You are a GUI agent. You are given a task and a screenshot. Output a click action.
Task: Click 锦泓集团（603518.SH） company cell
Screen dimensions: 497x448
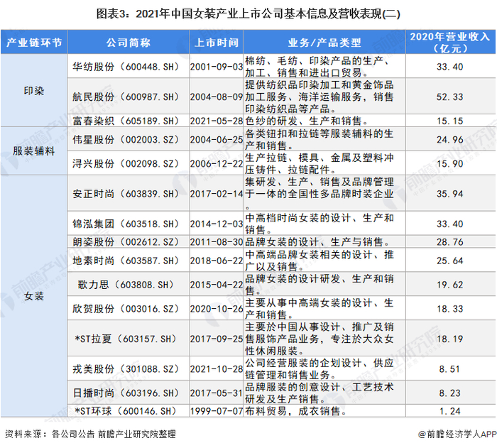pos(128,224)
